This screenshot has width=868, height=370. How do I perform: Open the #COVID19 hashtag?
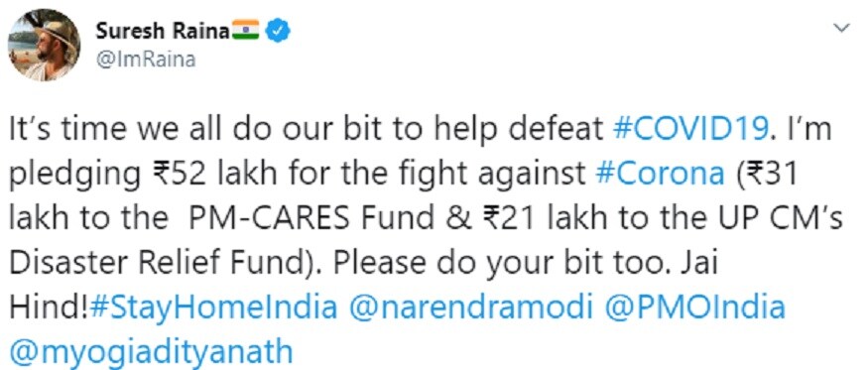click(x=690, y=130)
